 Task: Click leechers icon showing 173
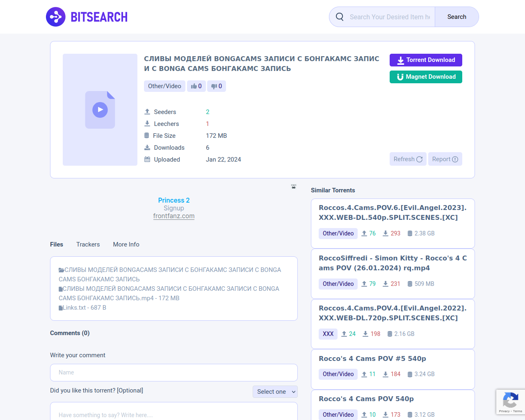pyautogui.click(x=386, y=415)
